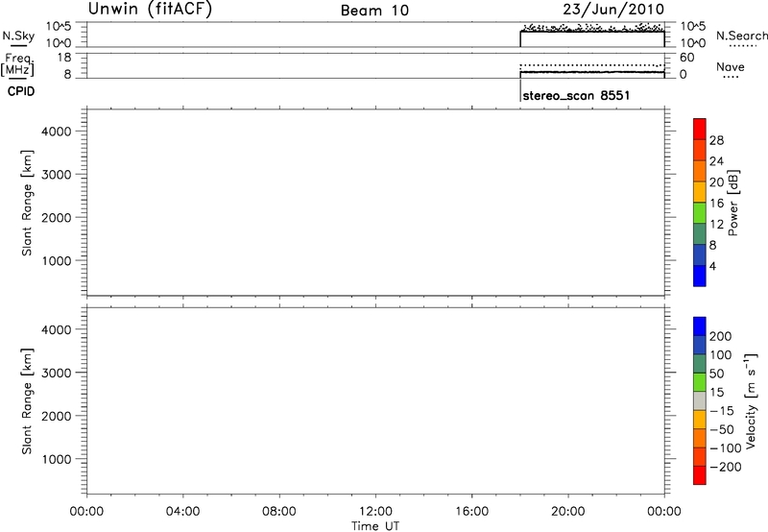Select the red bottom Velocity swatch below -200
The width and height of the screenshot is (768, 532).
700,475
